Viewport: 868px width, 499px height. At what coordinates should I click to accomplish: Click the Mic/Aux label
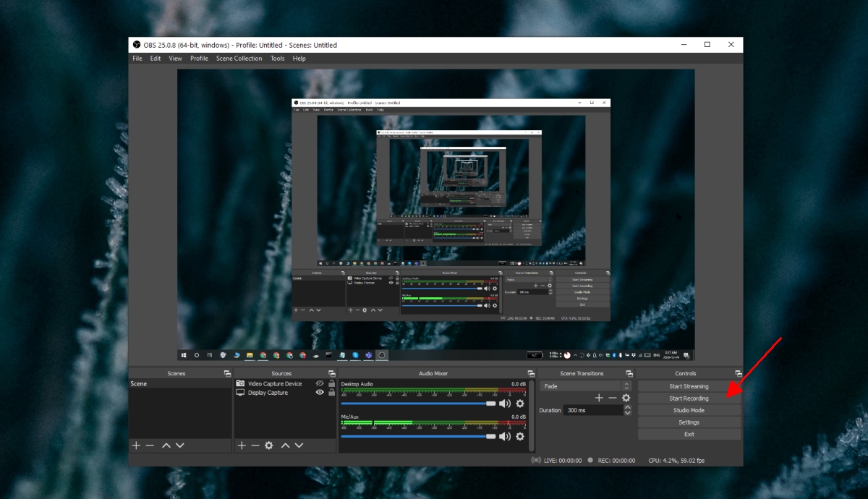point(351,417)
